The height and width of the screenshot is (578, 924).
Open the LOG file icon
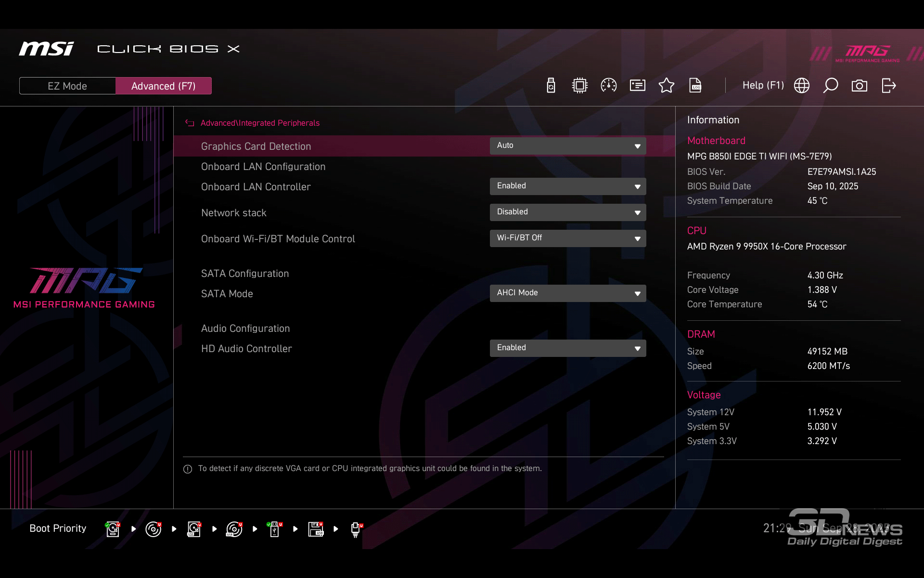(695, 86)
